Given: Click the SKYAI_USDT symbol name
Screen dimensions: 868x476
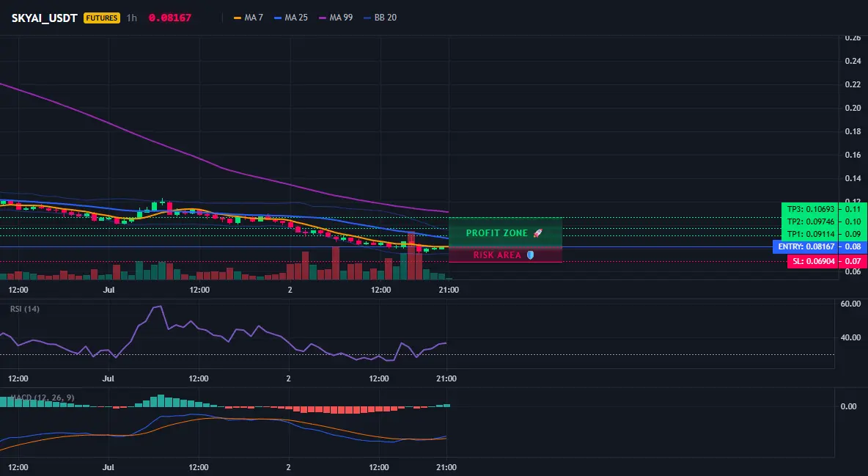Looking at the screenshot, I should pyautogui.click(x=44, y=18).
